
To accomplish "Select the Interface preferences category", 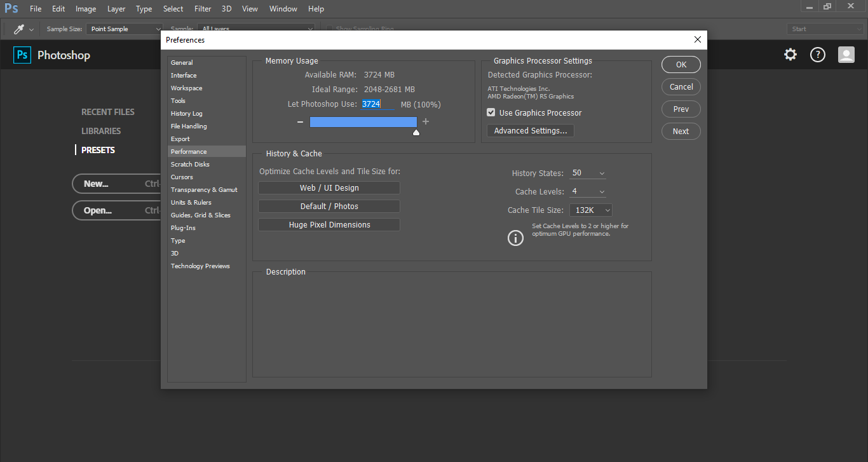I will [207, 76].
